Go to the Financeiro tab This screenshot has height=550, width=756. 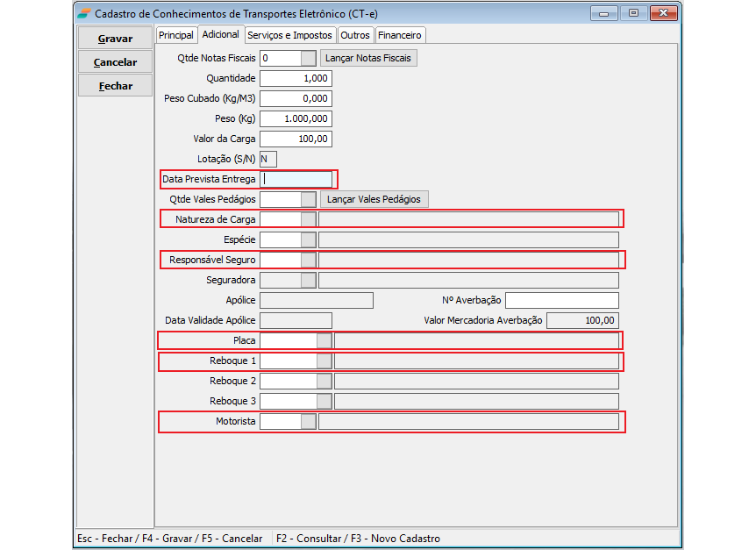400,35
